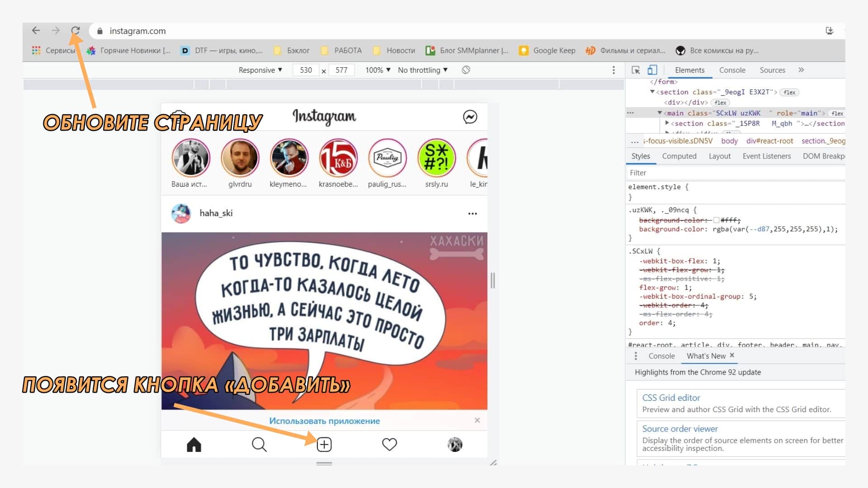The width and height of the screenshot is (868, 488).
Task: Open the glvrdru story thumbnail
Action: pos(240,158)
